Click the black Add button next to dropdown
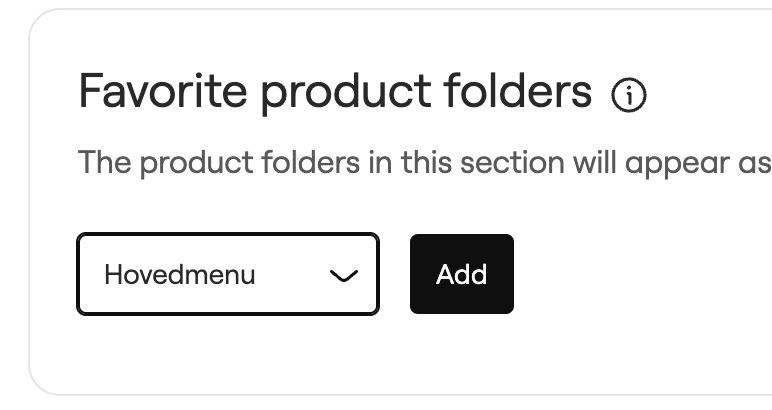The image size is (772, 410). (462, 274)
